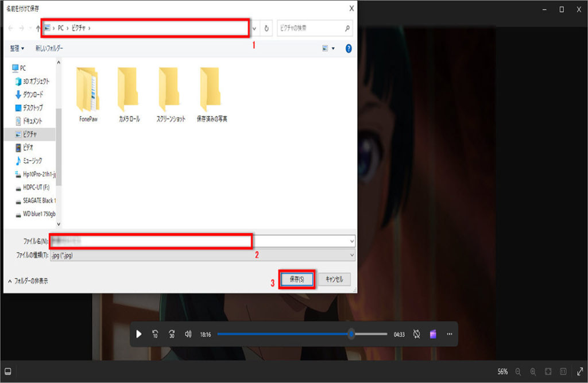Click the purple Clipchamp edit icon
This screenshot has height=383, width=588.
434,334
